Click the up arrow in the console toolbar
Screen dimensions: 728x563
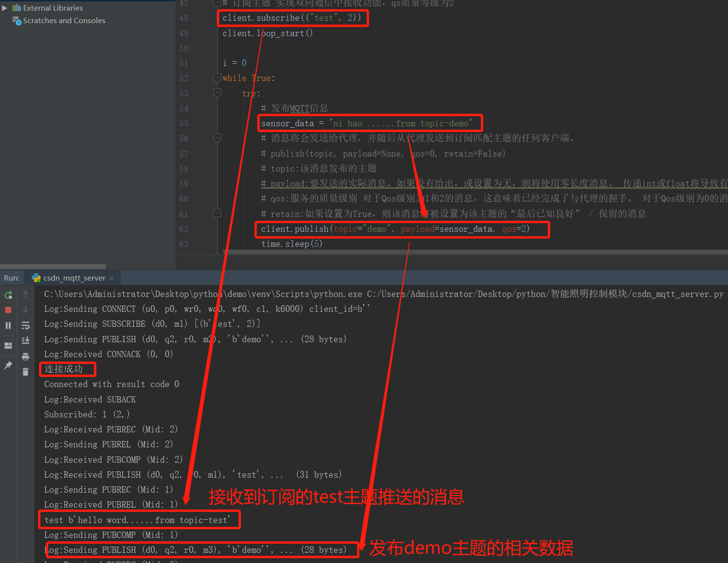26,294
